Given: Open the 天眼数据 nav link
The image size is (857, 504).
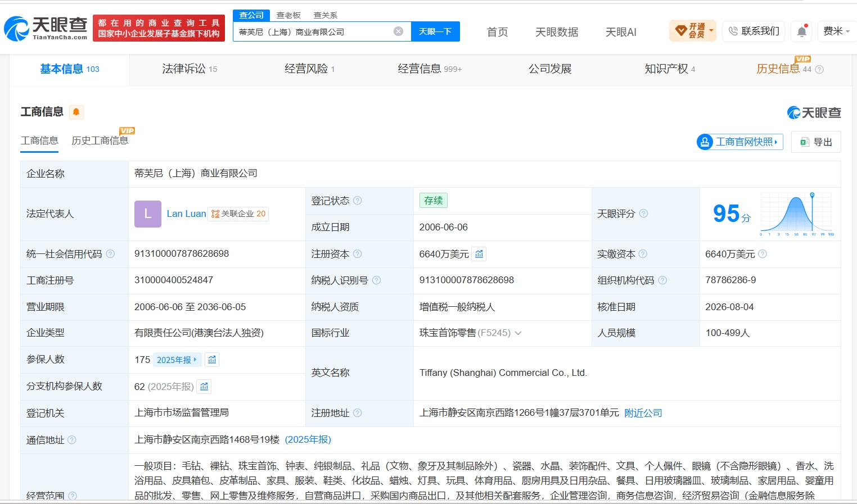Looking at the screenshot, I should 557,32.
